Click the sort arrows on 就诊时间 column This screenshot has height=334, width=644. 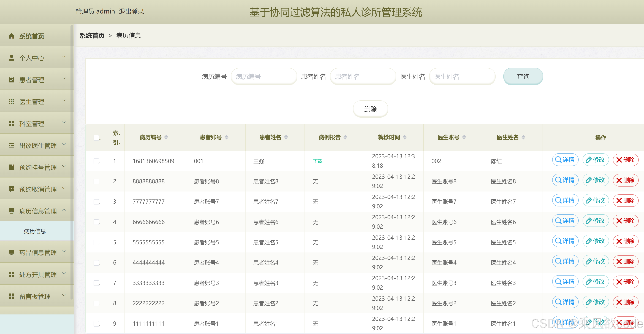tap(404, 137)
